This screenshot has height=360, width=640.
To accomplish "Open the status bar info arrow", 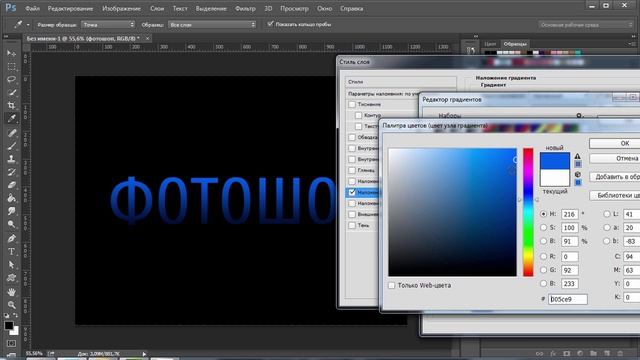I will (x=144, y=354).
